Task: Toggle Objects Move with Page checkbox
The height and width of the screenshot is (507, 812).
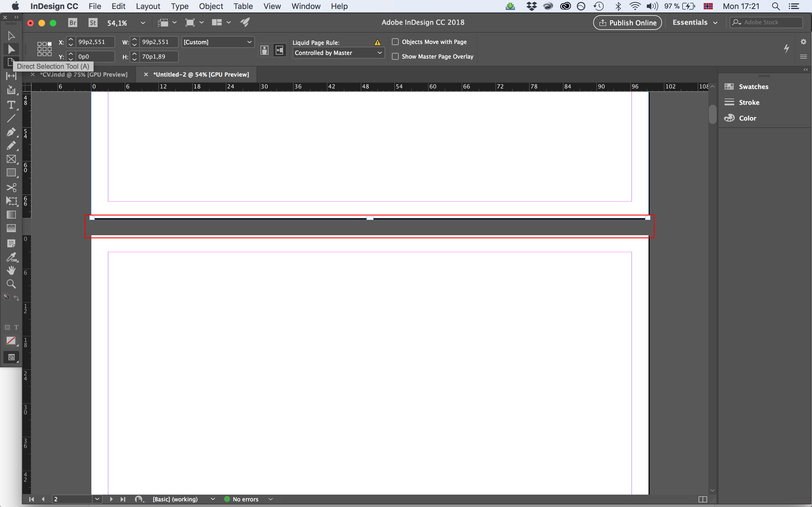Action: click(395, 41)
